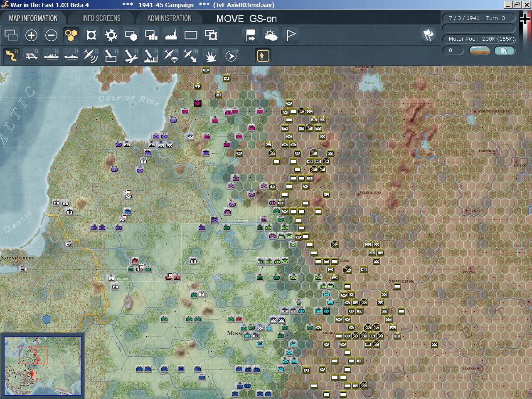
Task: Select F3 Naval transport mode
Action: [51, 55]
